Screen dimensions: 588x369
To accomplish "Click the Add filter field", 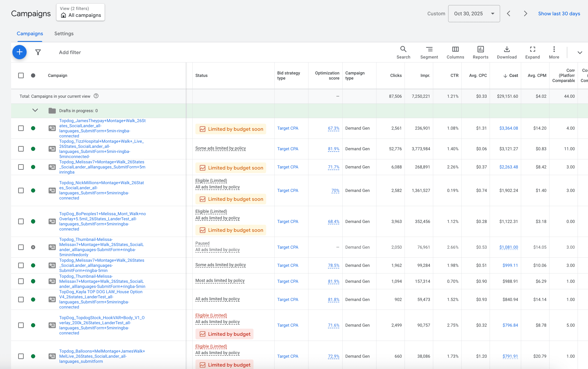I will (x=70, y=52).
